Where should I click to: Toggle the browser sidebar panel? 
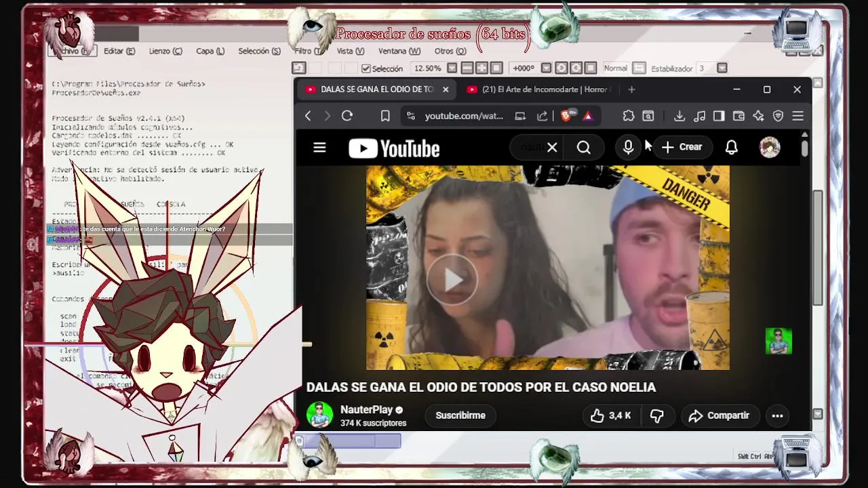pos(719,116)
